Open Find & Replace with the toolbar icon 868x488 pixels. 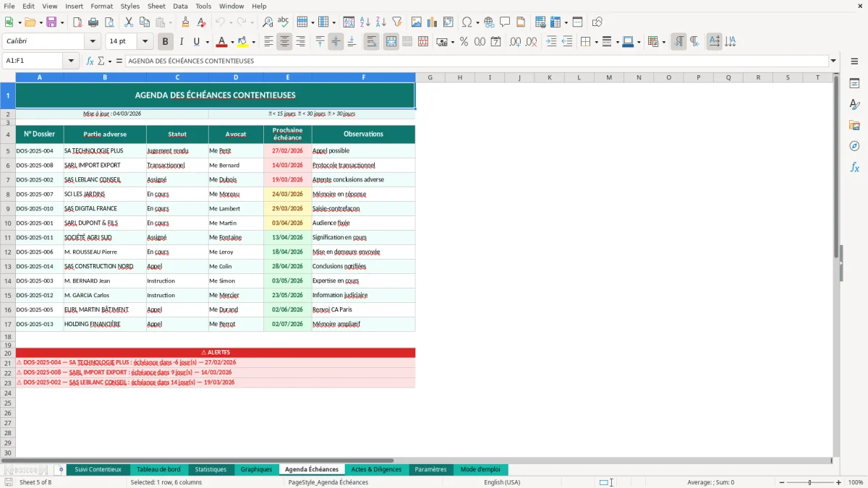268,22
